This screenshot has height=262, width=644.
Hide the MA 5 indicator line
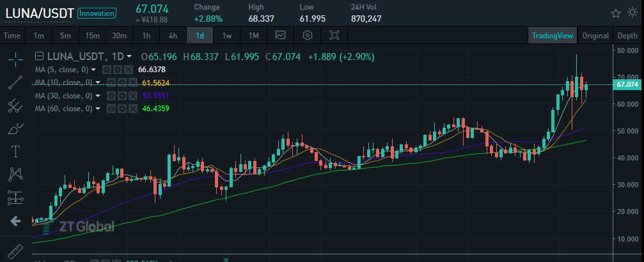(x=106, y=70)
